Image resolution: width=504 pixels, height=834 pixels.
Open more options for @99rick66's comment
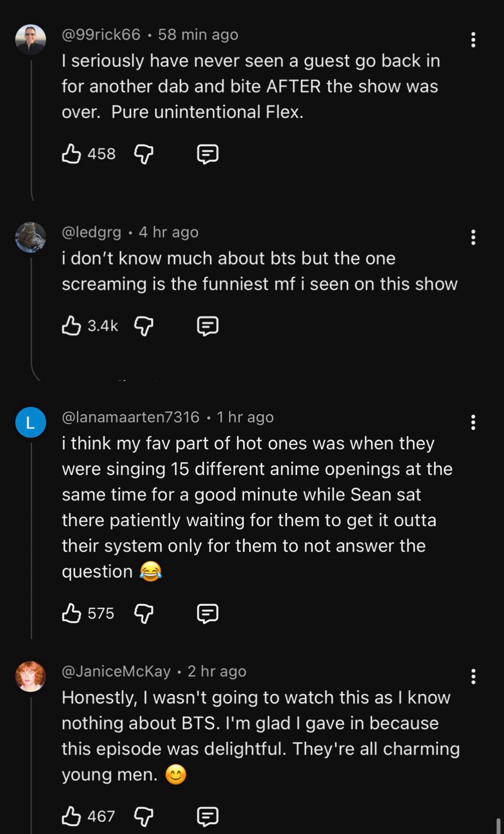(x=473, y=40)
